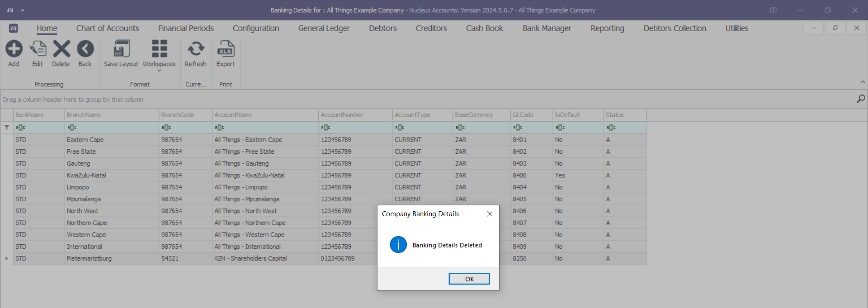Sort by the BranchName column header
The width and height of the screenshot is (868, 308).
[111, 115]
